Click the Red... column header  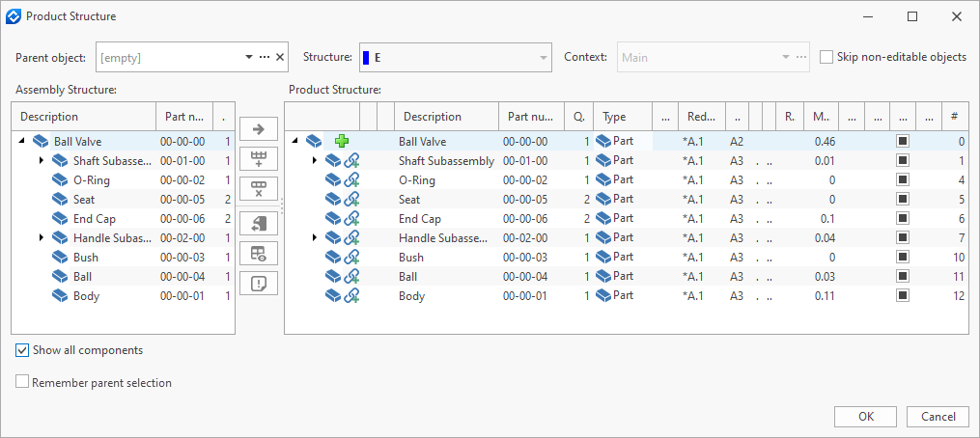point(702,117)
